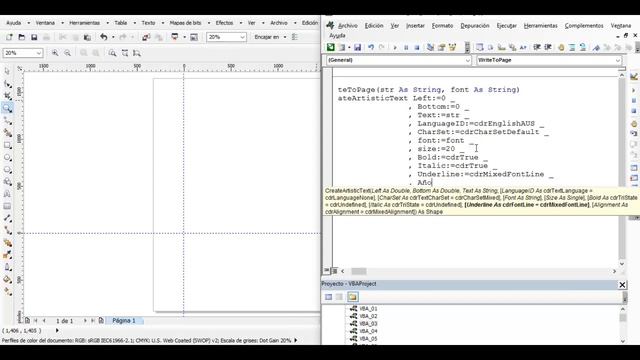Screen dimensions: 640x360
Task: Expand the Undo history dropdown arrow
Action: click(x=113, y=37)
